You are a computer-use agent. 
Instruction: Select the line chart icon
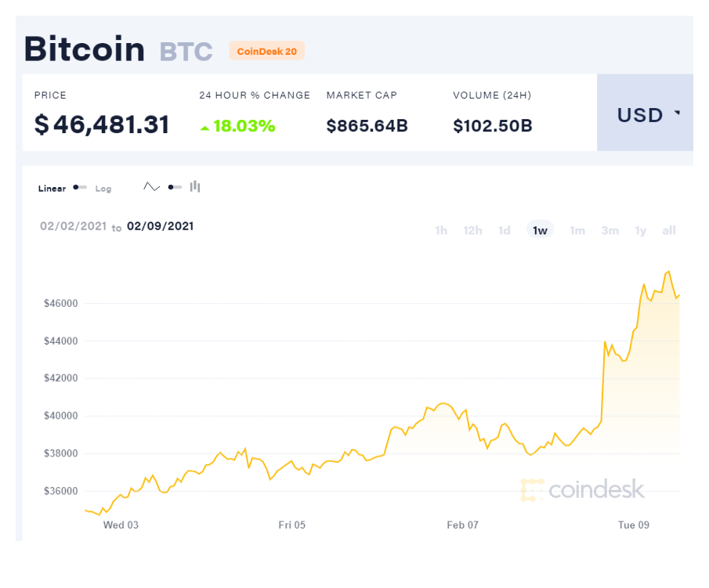(151, 186)
